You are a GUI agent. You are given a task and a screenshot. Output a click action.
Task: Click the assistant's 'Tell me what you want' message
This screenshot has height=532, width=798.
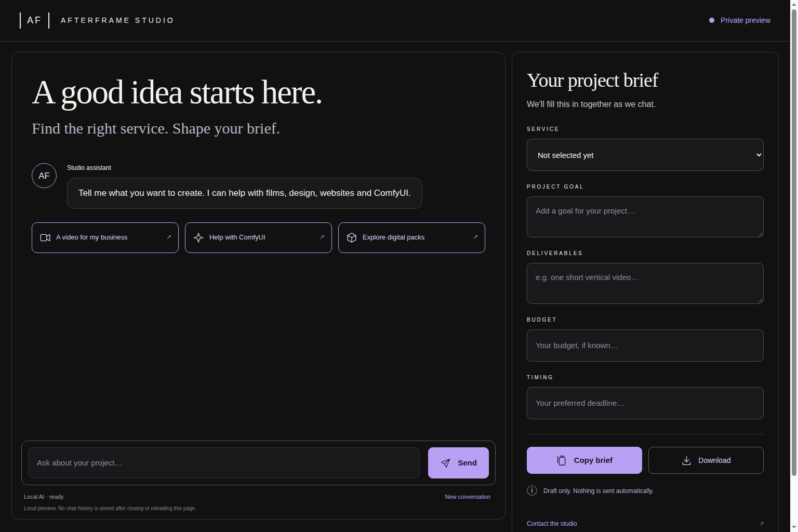245,193
